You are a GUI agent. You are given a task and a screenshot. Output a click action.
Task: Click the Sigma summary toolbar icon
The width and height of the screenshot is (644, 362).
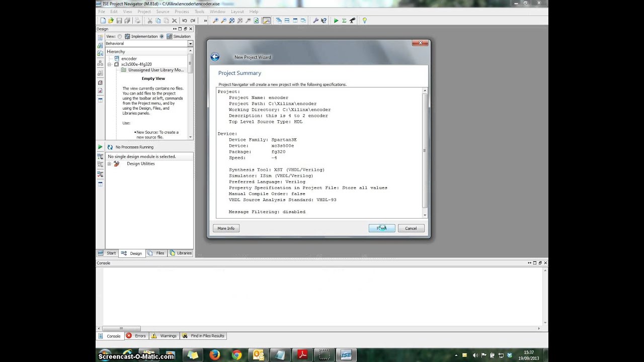pos(344,21)
